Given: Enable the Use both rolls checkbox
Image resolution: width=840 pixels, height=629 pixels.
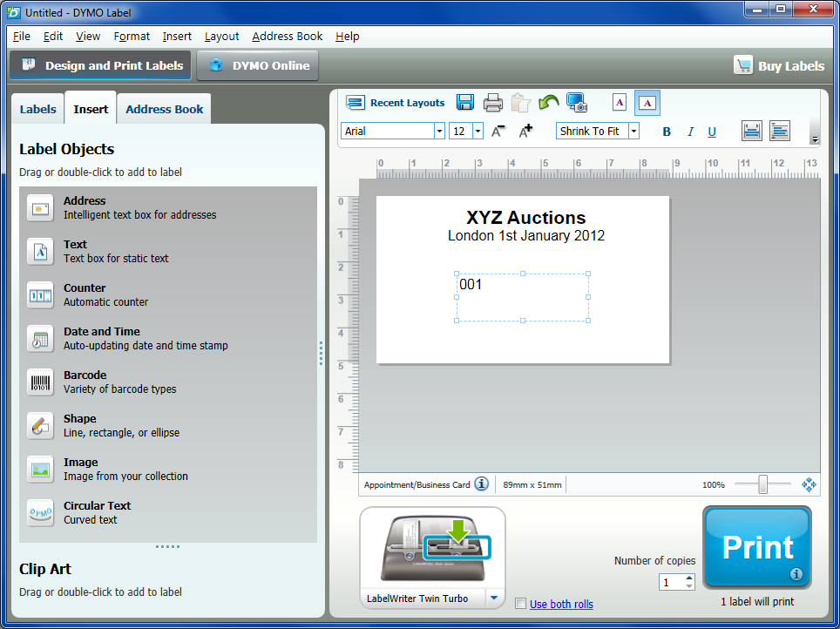Looking at the screenshot, I should click(x=520, y=604).
